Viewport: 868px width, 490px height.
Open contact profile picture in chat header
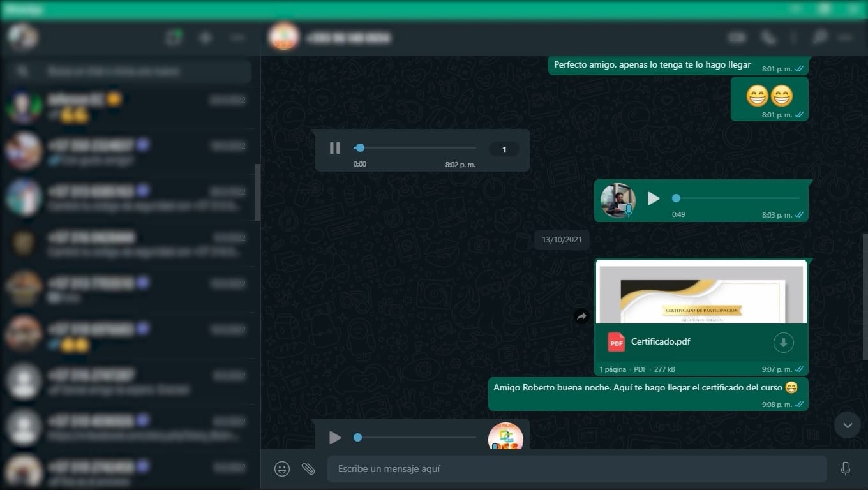pos(283,38)
